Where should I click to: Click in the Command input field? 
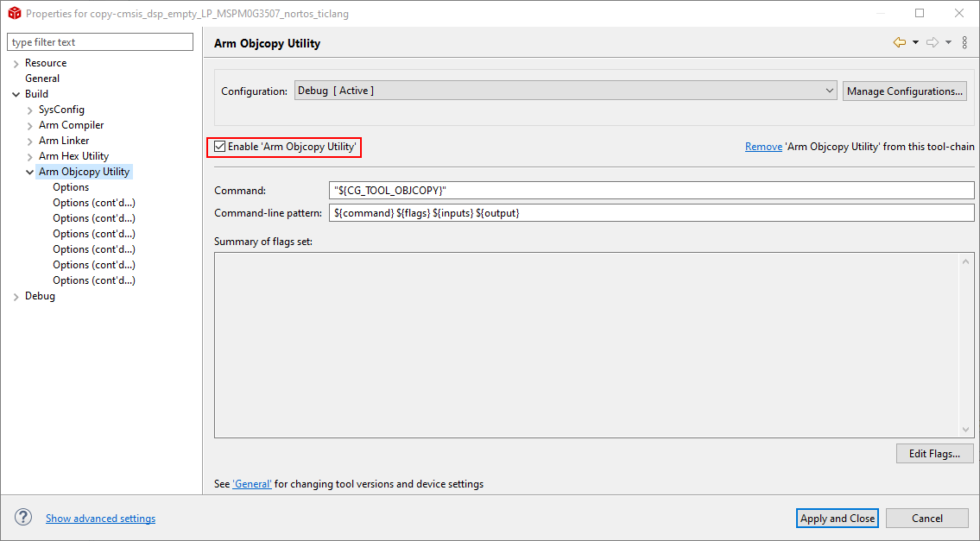tap(652, 190)
